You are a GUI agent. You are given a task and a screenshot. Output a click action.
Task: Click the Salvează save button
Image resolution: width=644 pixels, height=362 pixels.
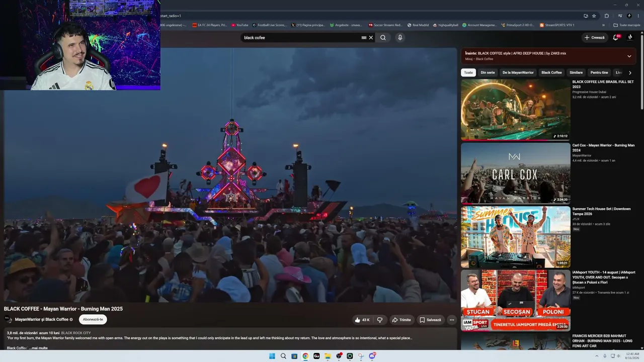(430, 320)
